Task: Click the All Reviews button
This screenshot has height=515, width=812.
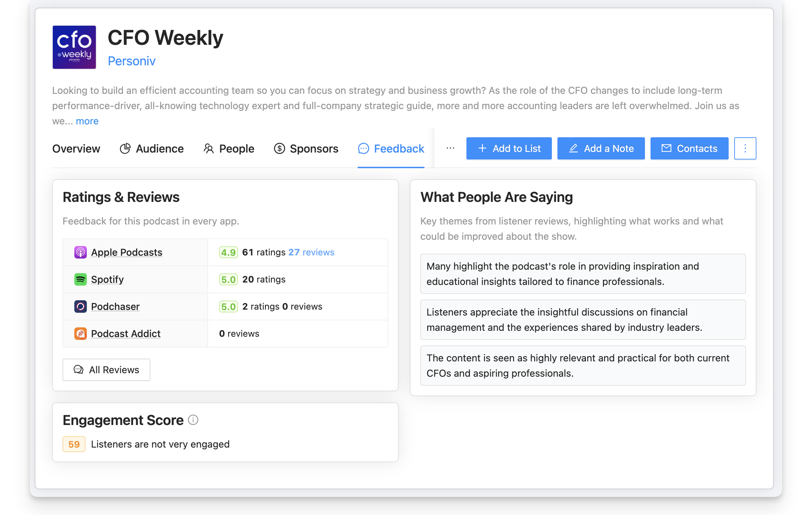Action: [x=106, y=370]
